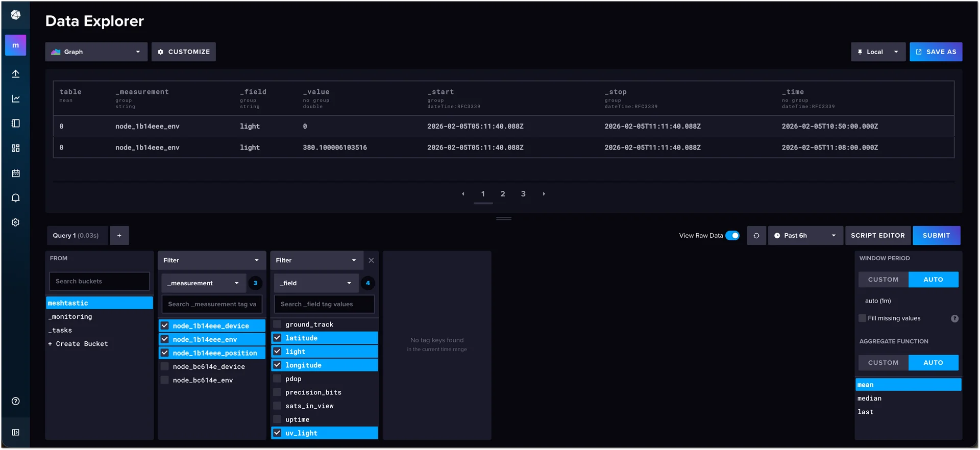Open the Alerts bell icon

coord(15,198)
